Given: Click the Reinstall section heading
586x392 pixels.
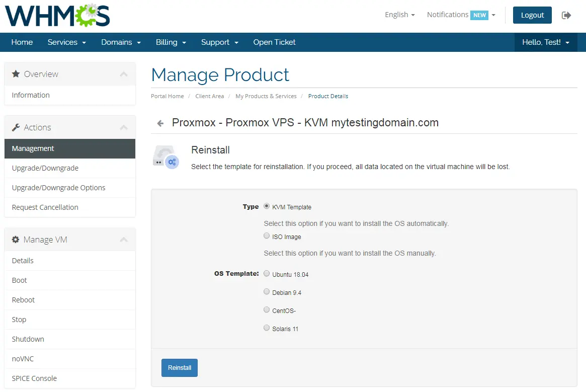Looking at the screenshot, I should click(210, 150).
